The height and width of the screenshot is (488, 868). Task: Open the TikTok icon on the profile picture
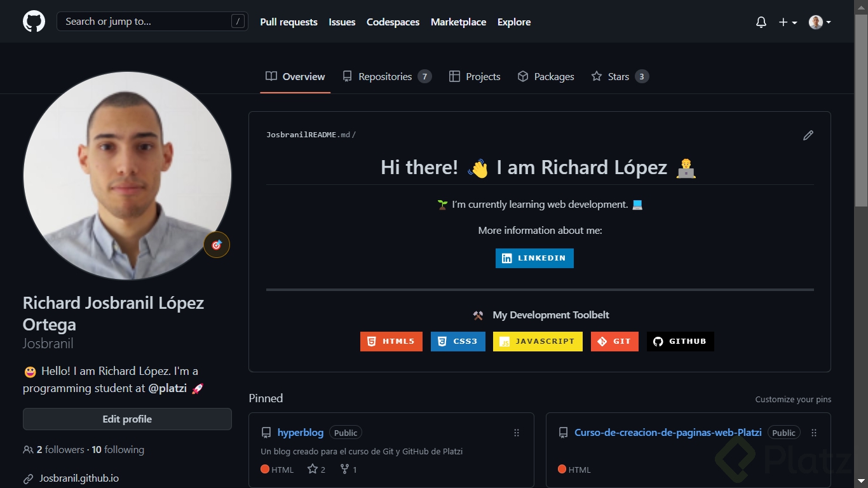pyautogui.click(x=217, y=244)
